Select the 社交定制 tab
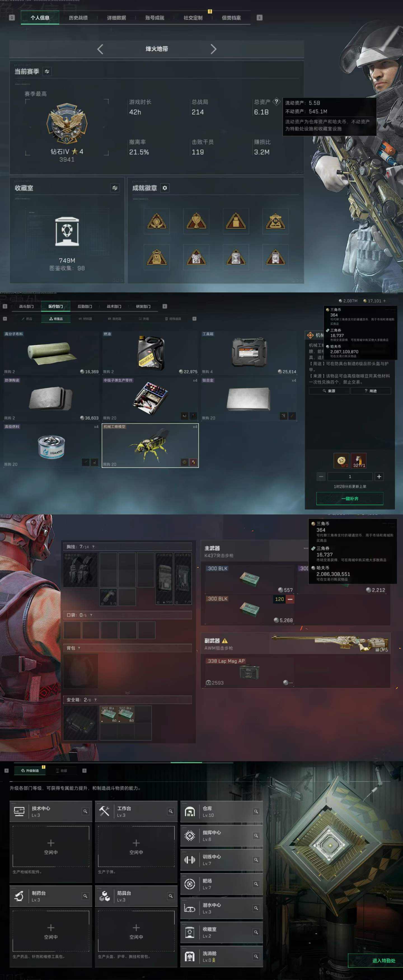Screen dimensions: 403x980 (193, 18)
